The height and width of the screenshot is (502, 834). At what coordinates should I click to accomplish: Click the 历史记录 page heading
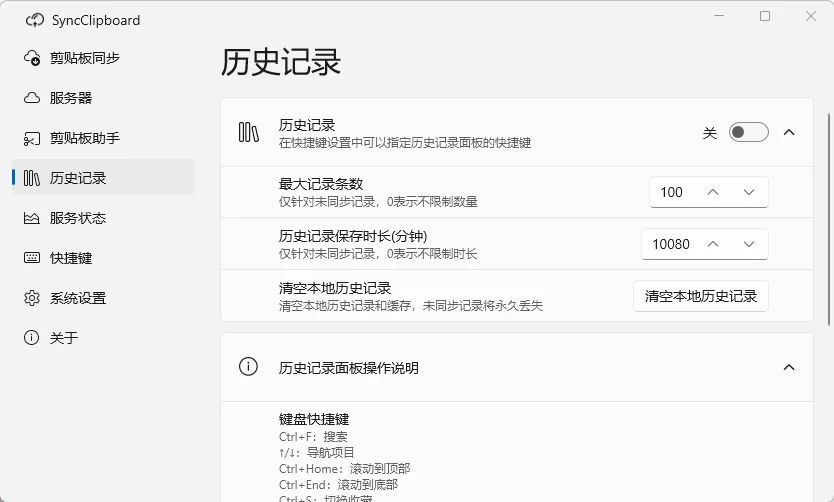[x=280, y=62]
